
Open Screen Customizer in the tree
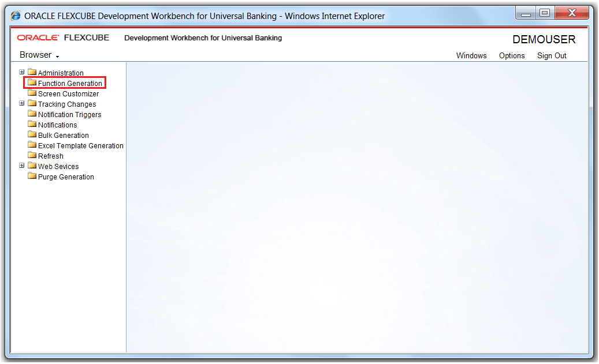[68, 94]
